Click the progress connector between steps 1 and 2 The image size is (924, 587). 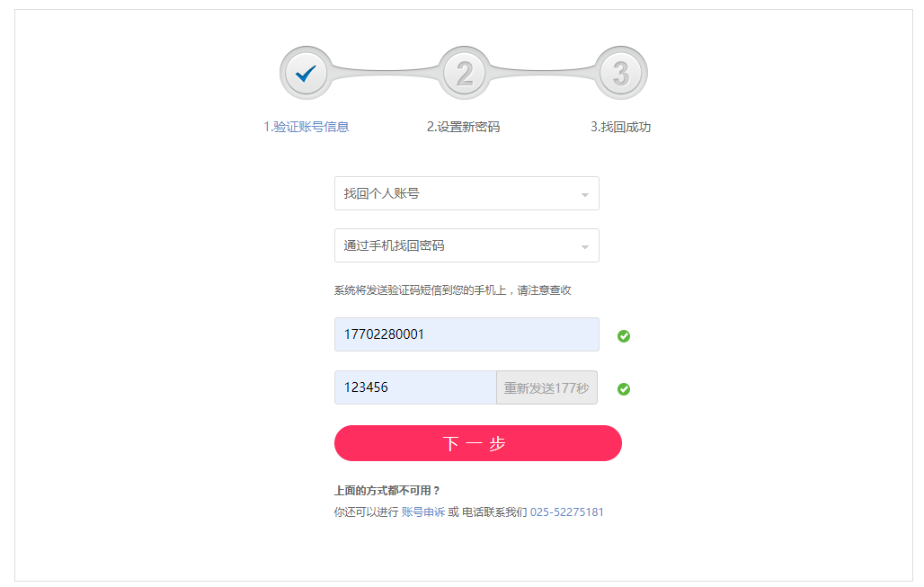pyautogui.click(x=386, y=71)
